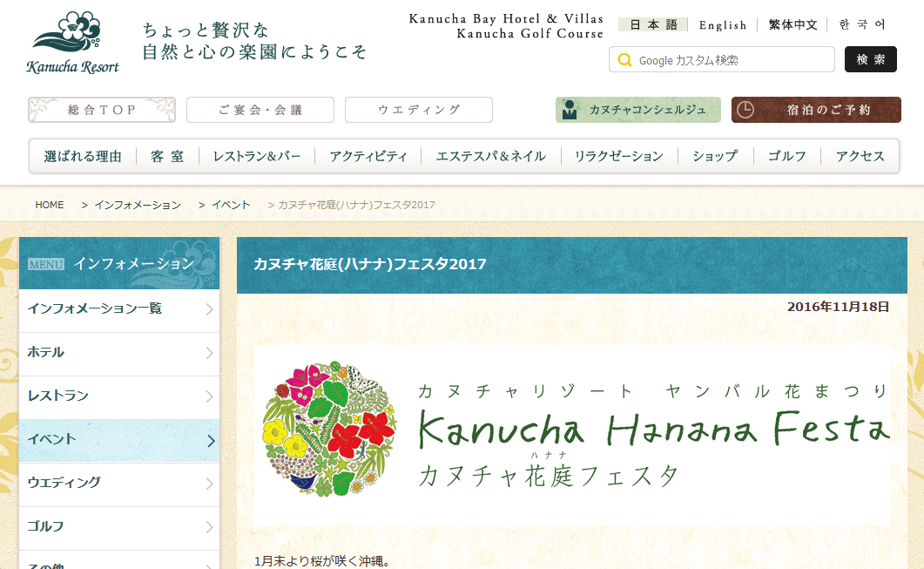Switch language to English
924x569 pixels.
pos(723,24)
